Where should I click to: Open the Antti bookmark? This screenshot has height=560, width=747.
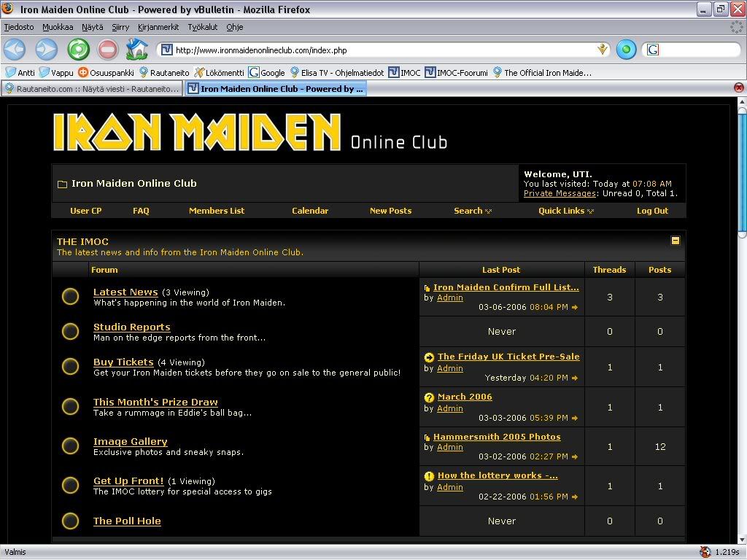click(20, 73)
